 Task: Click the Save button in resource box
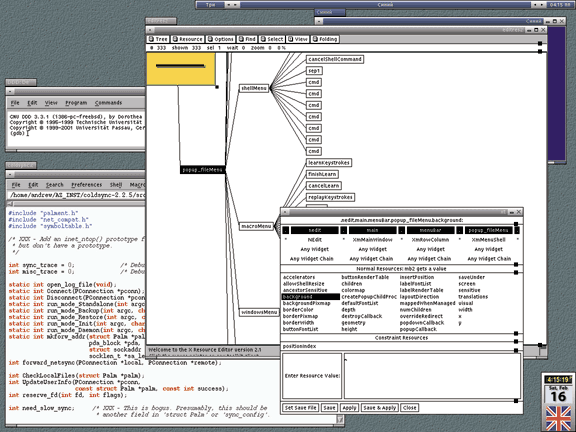tap(329, 408)
